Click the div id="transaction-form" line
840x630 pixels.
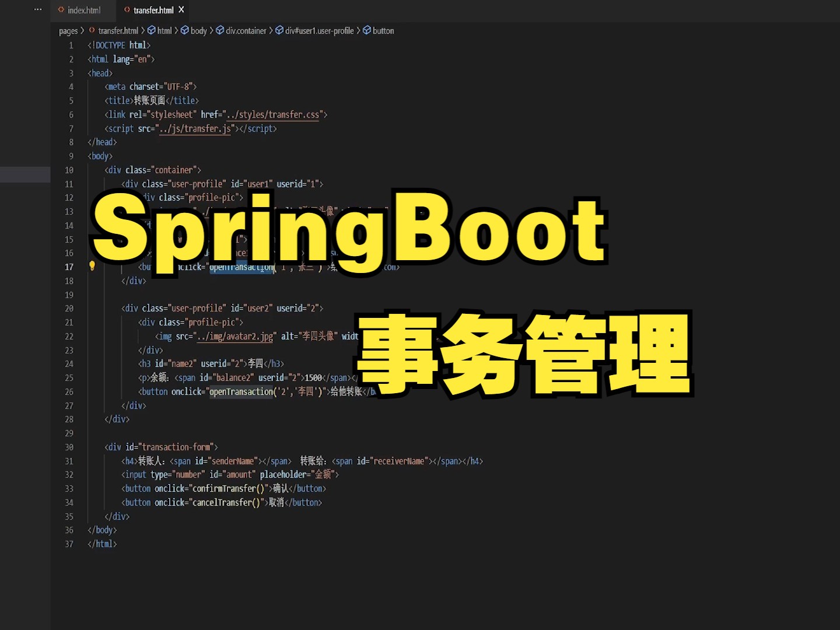[x=161, y=447]
